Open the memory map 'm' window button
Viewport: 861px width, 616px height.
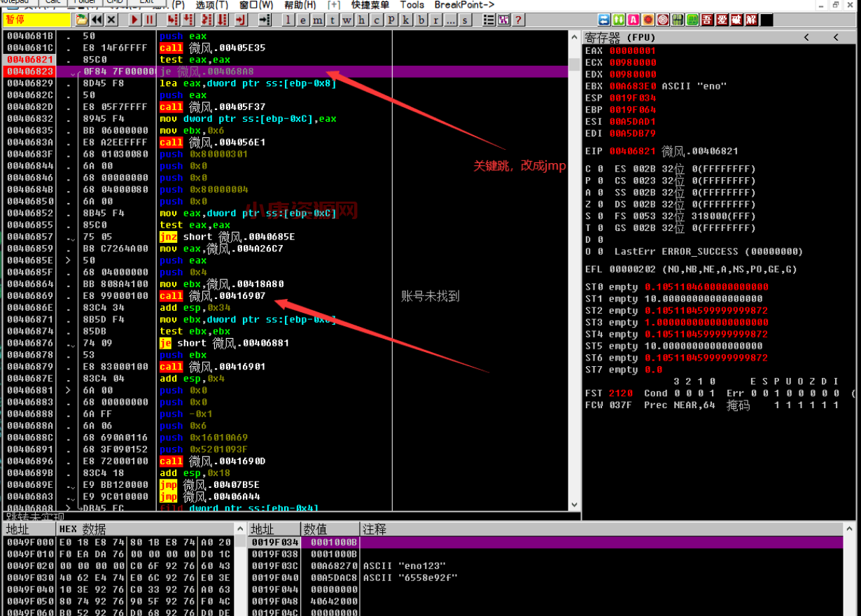pyautogui.click(x=318, y=20)
